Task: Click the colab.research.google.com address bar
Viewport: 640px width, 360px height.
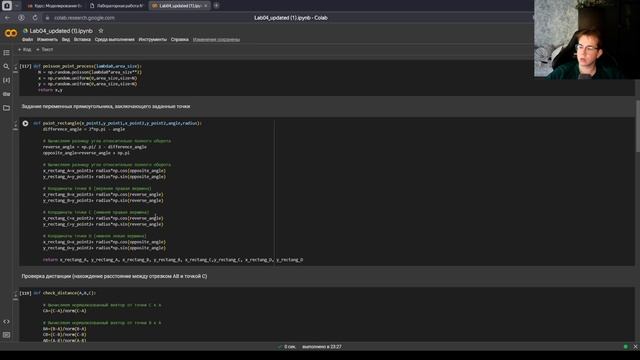Action: click(84, 18)
